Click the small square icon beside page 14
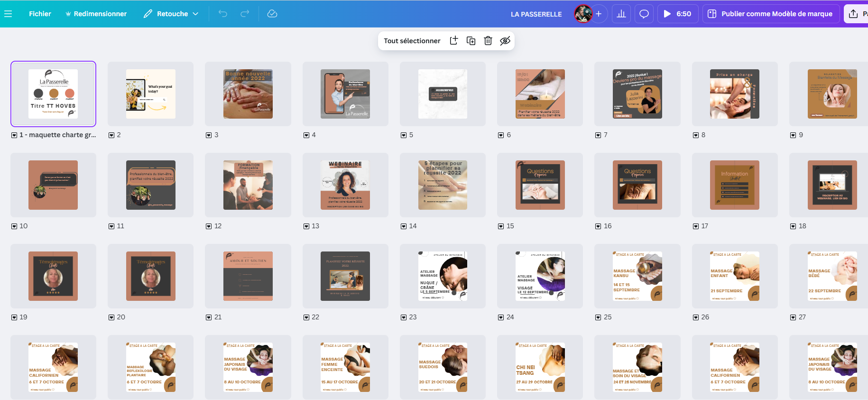The height and width of the screenshot is (400, 868). pos(404,226)
